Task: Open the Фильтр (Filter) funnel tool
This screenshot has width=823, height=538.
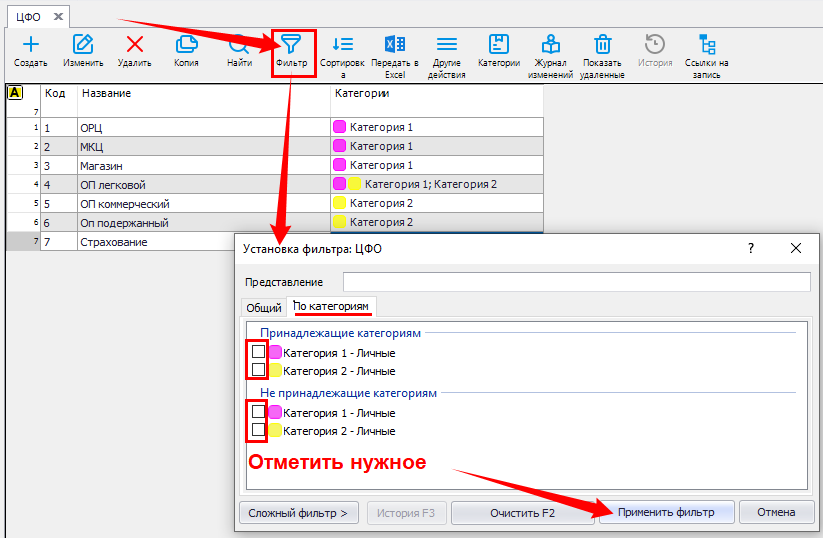Action: coord(291,45)
